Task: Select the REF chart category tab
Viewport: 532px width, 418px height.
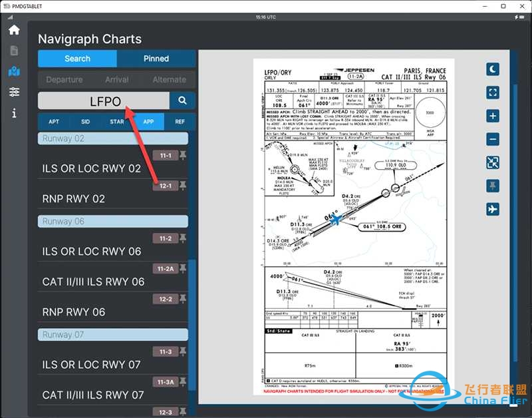Action: (180, 122)
